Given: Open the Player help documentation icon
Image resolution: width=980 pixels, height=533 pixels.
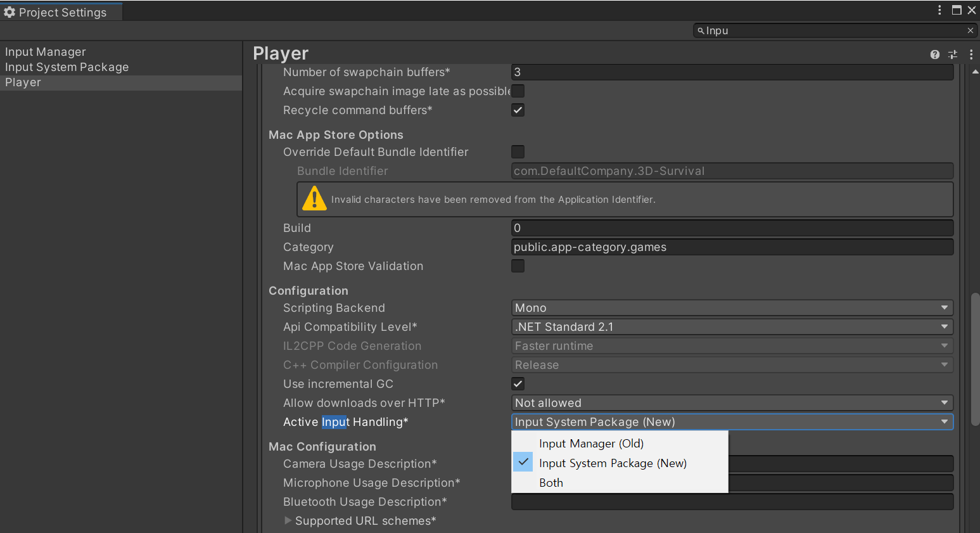Looking at the screenshot, I should [x=934, y=55].
